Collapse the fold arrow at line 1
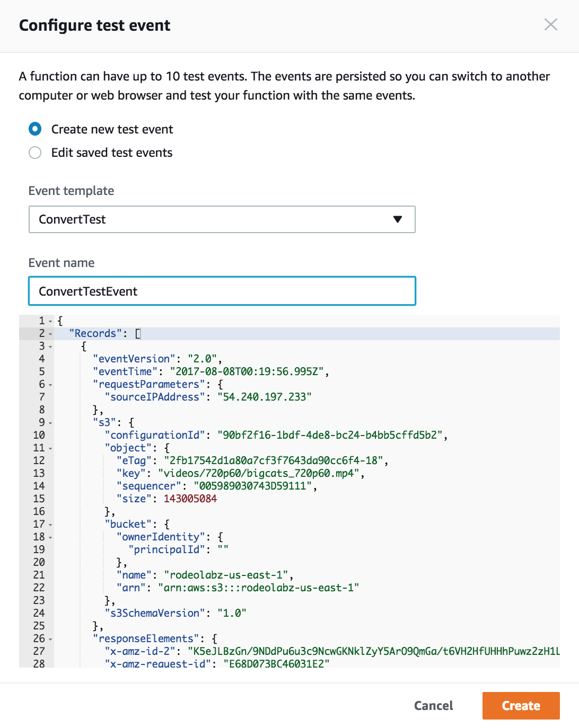The image size is (579, 728). click(51, 322)
